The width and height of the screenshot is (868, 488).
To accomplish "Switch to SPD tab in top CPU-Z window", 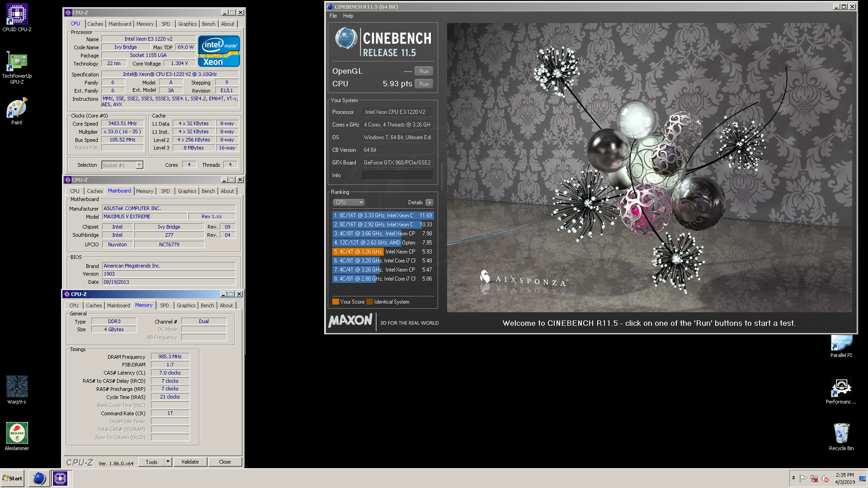I will [166, 24].
